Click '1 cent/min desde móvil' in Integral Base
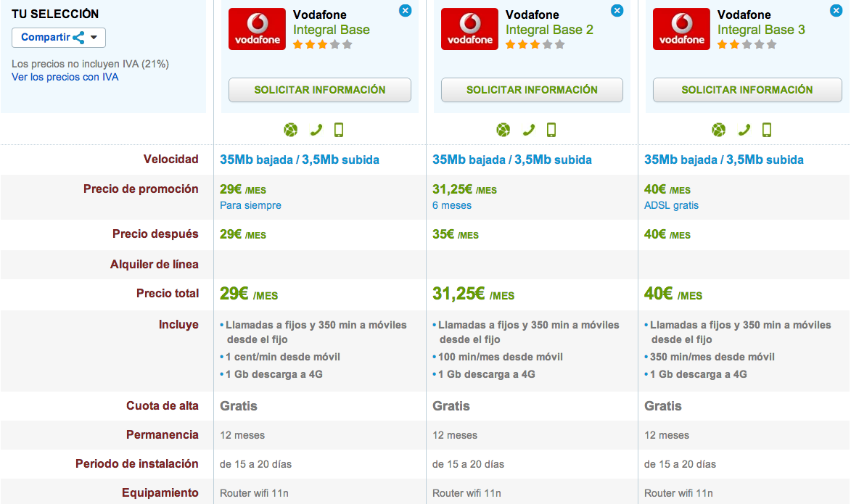Screen dimensions: 851x504 pos(283,357)
